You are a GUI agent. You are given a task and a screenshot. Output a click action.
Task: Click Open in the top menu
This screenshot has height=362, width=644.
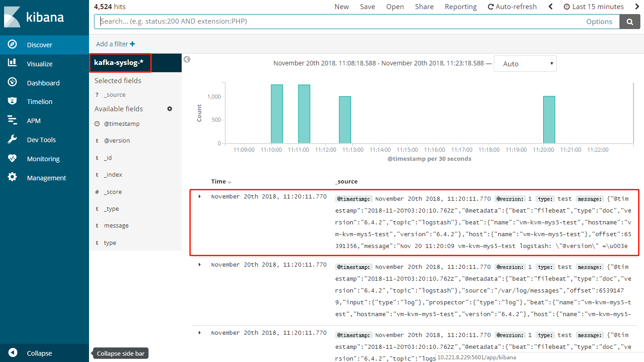[x=395, y=7]
